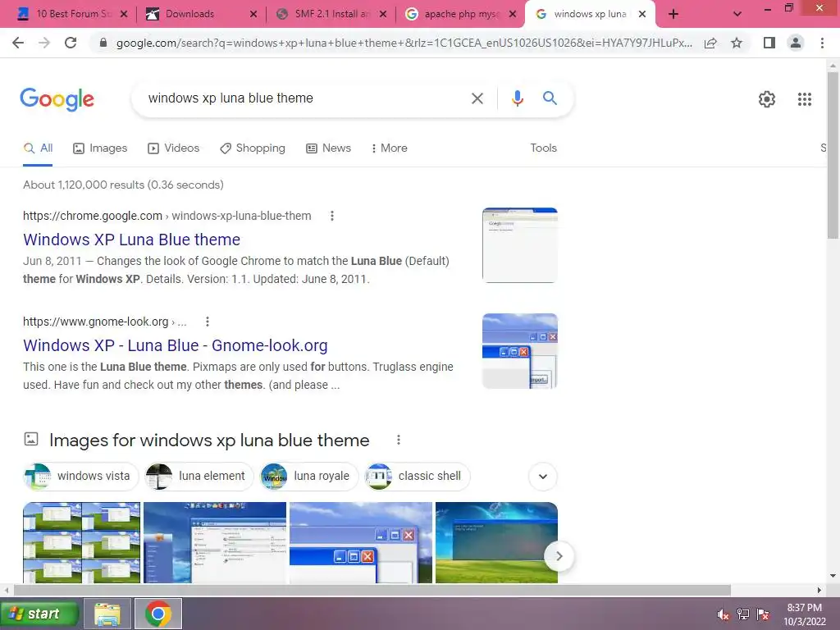
Task: Go to the Google logo homepage
Action: pos(57,99)
